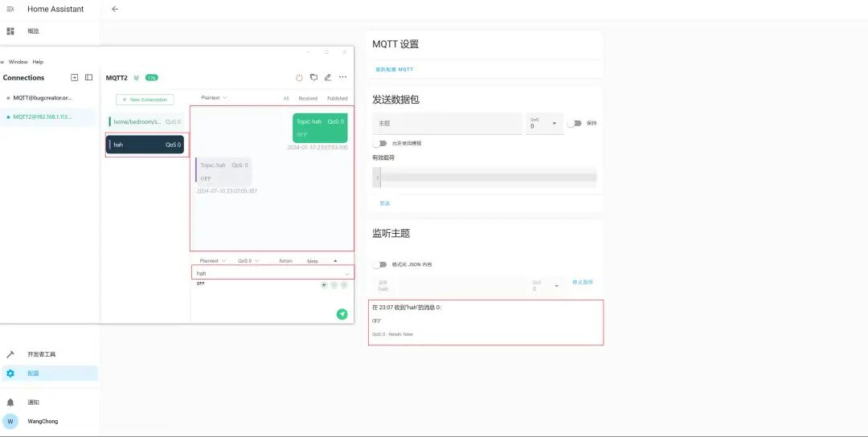Open the Plaintext format dropdown above messages
This screenshot has width=868, height=437.
215,98
